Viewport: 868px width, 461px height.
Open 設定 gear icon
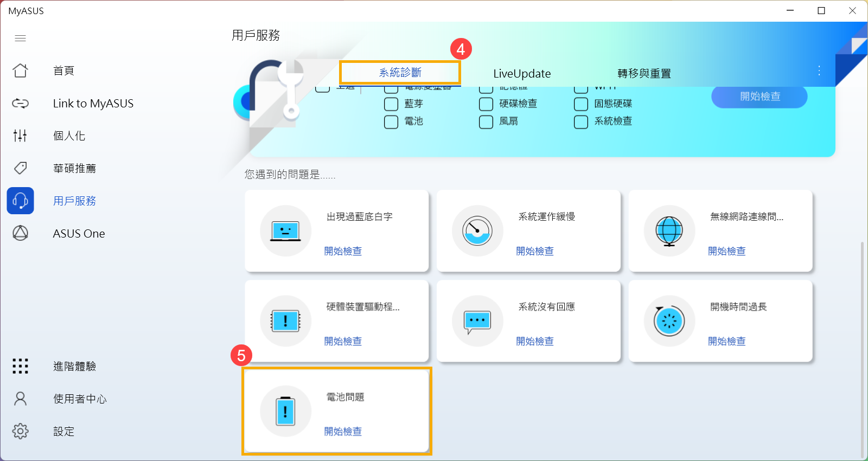(x=20, y=431)
